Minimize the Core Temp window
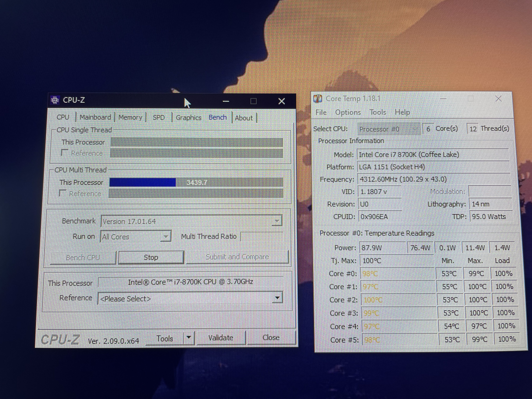Screen dimensions: 532x399 443,99
